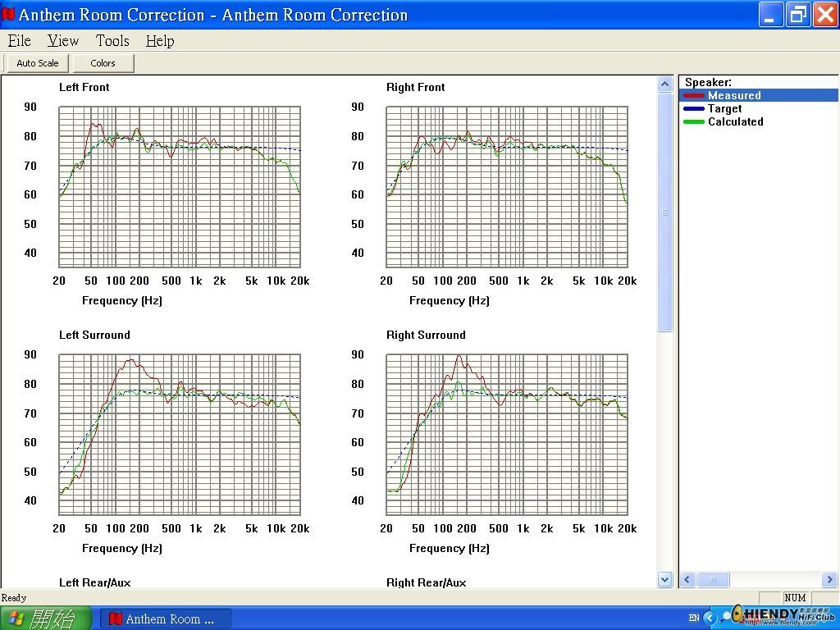Click the graph pane scroll up arrow
This screenshot has height=630, width=840.
(x=664, y=84)
